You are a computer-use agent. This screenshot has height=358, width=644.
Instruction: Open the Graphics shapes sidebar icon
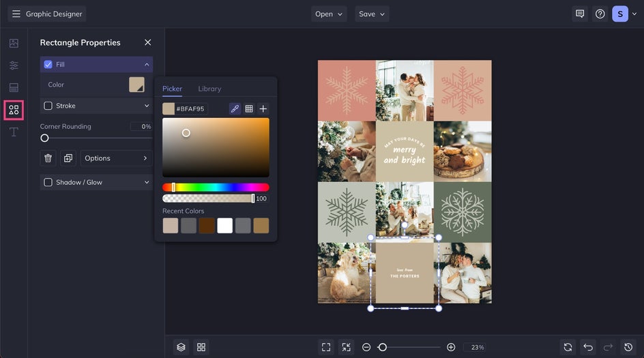tap(14, 110)
